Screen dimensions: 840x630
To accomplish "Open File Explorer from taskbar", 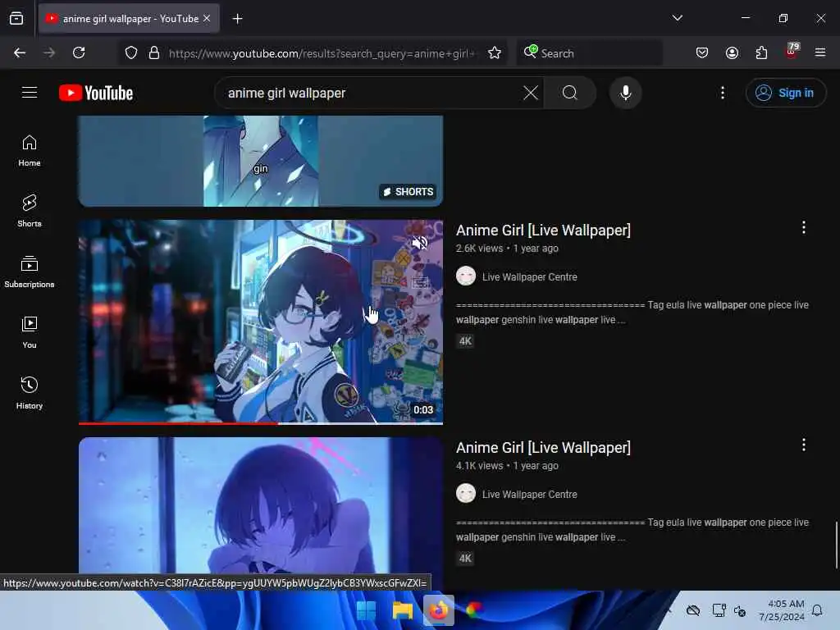I will tap(402, 610).
